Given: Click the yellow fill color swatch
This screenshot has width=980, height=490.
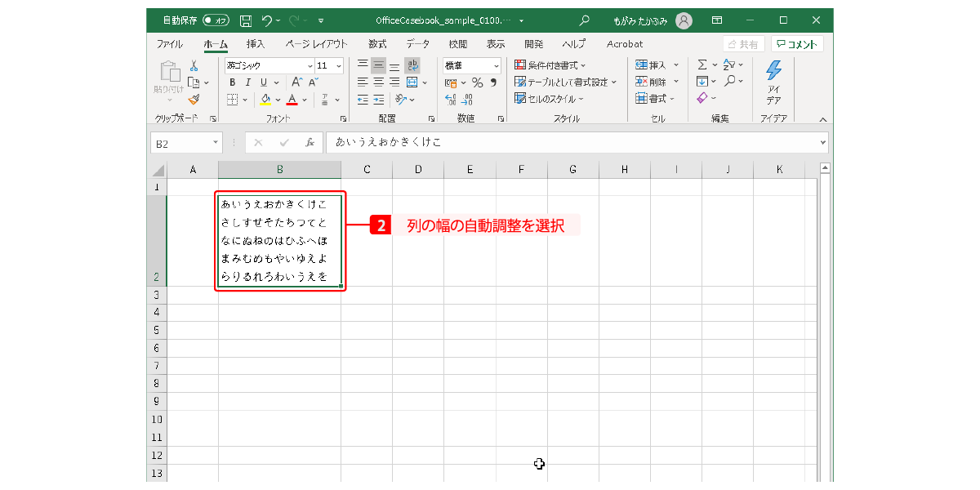Looking at the screenshot, I should [x=265, y=100].
